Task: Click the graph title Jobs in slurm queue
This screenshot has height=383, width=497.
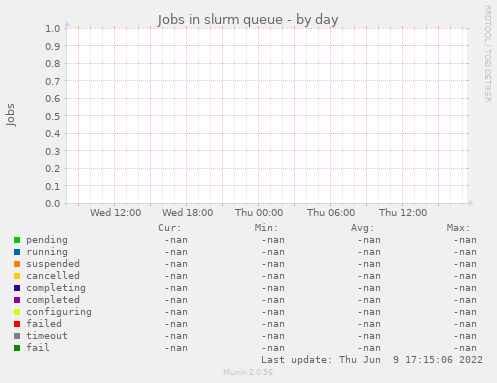Action: pyautogui.click(x=220, y=20)
